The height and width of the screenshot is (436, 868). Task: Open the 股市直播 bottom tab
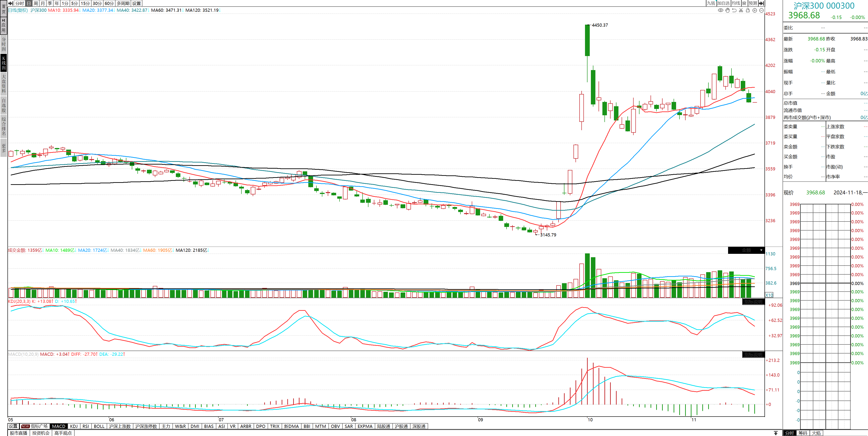point(19,433)
